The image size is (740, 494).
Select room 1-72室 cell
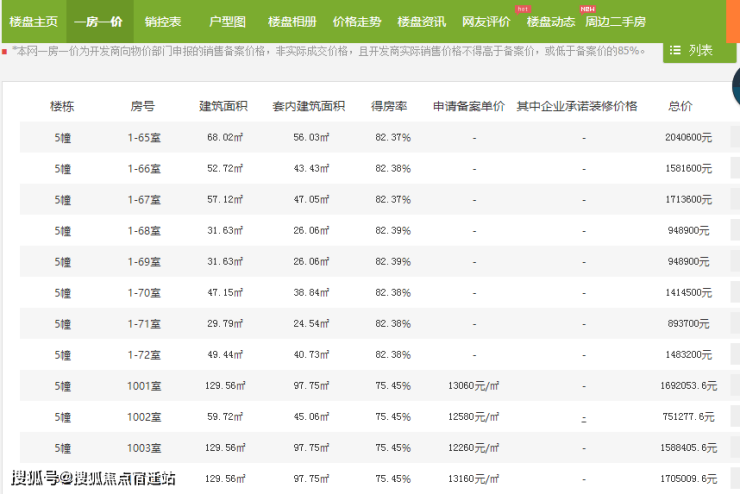coord(144,355)
